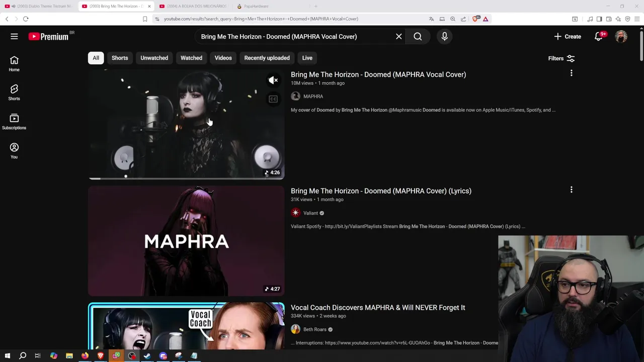Screen dimensions: 644x362
Task: Switch to the PapaHardware tab
Action: coord(270,6)
